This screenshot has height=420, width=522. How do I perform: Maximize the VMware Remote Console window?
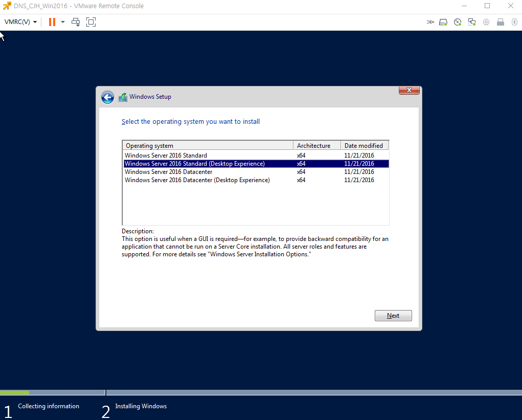coord(487,6)
